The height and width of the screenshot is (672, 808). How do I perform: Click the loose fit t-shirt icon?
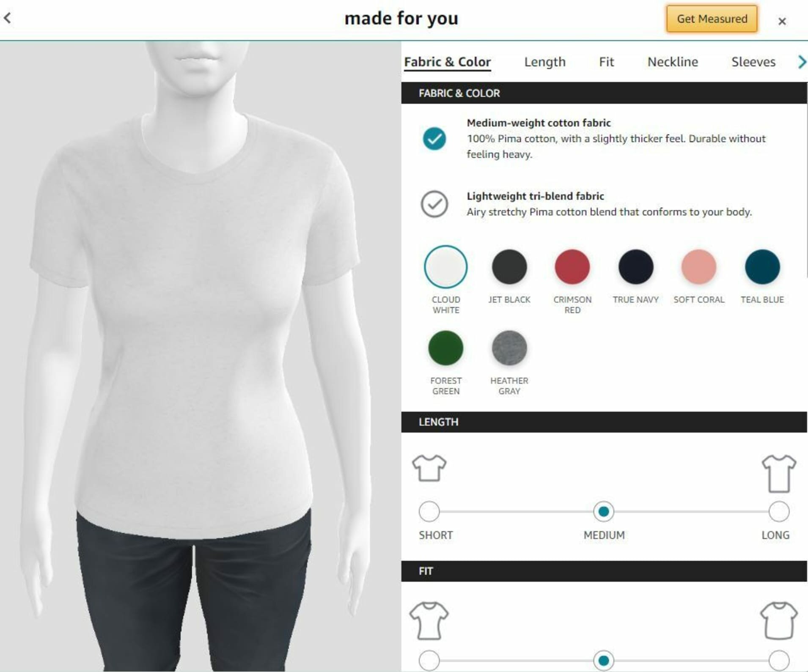[779, 620]
